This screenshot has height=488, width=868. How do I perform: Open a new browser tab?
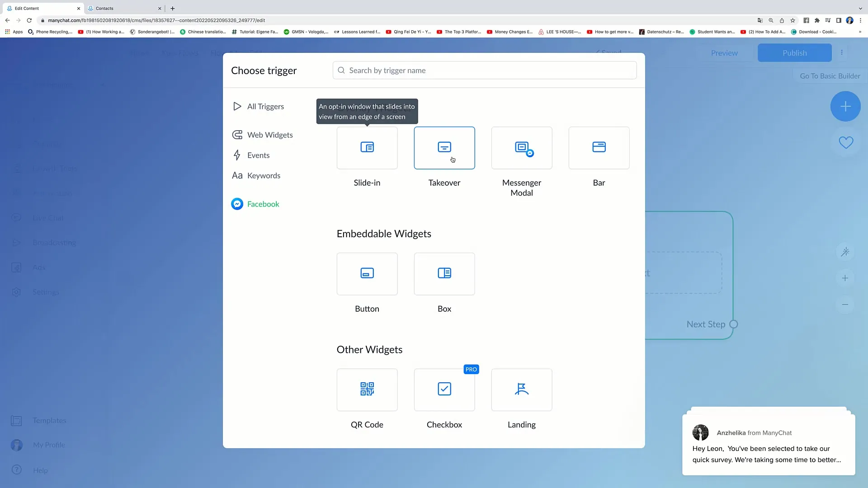click(172, 8)
